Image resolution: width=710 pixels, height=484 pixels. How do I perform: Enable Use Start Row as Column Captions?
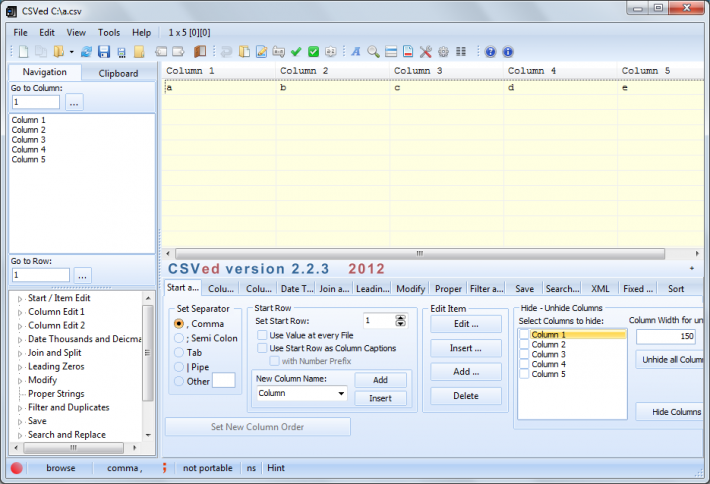coord(262,348)
